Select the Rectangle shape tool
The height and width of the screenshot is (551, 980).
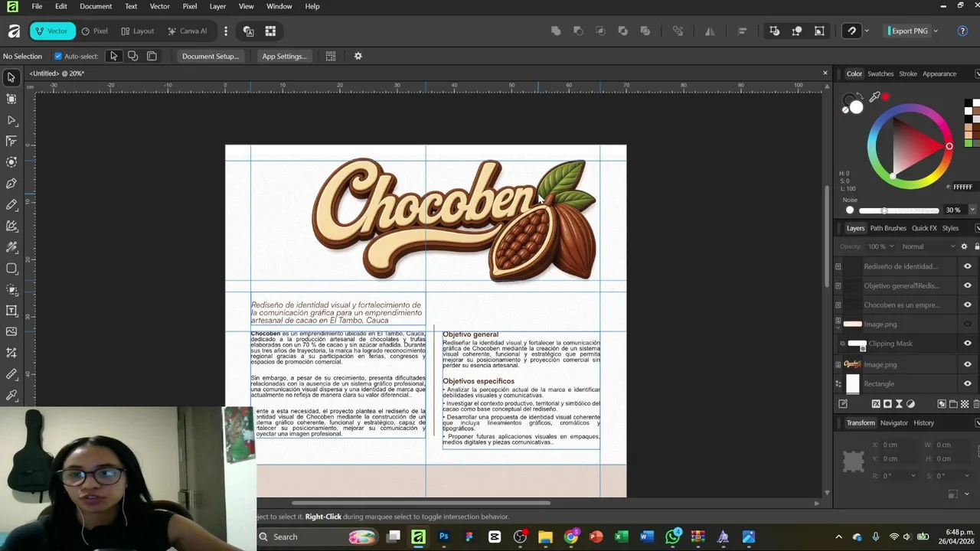click(x=11, y=269)
